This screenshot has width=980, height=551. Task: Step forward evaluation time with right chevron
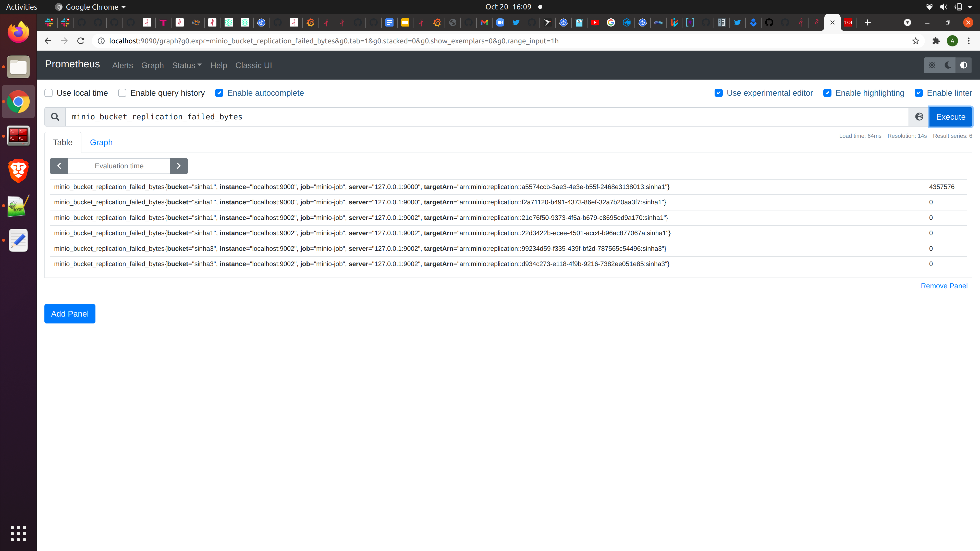[x=178, y=166]
